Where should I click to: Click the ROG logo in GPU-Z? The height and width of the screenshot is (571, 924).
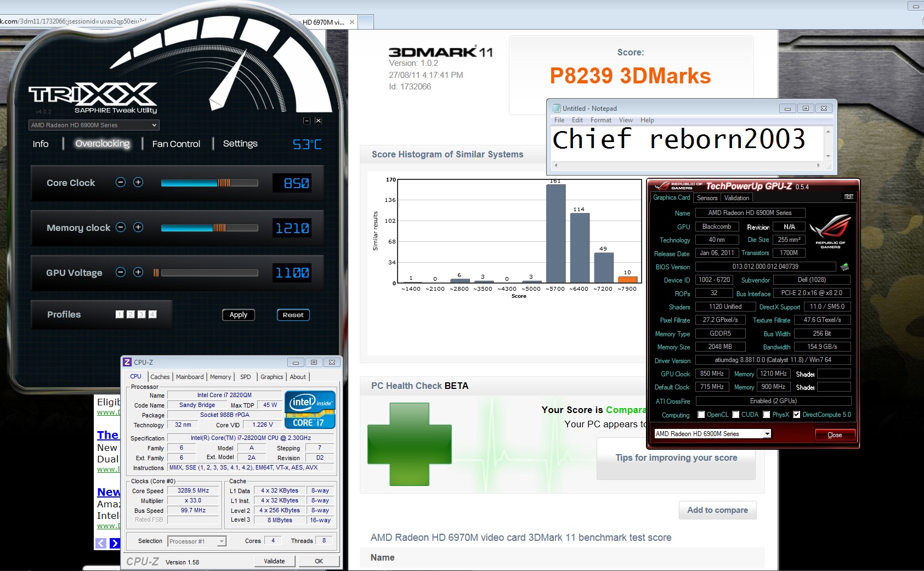830,231
